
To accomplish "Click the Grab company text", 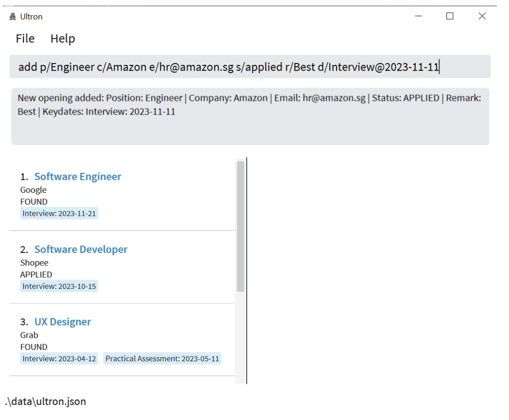I will click(x=29, y=335).
